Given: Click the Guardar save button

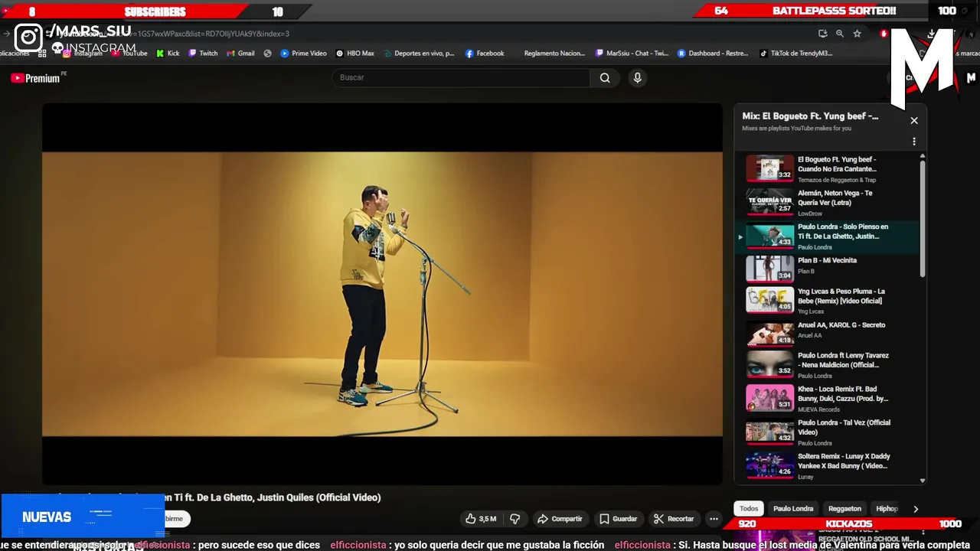Looking at the screenshot, I should tap(619, 519).
